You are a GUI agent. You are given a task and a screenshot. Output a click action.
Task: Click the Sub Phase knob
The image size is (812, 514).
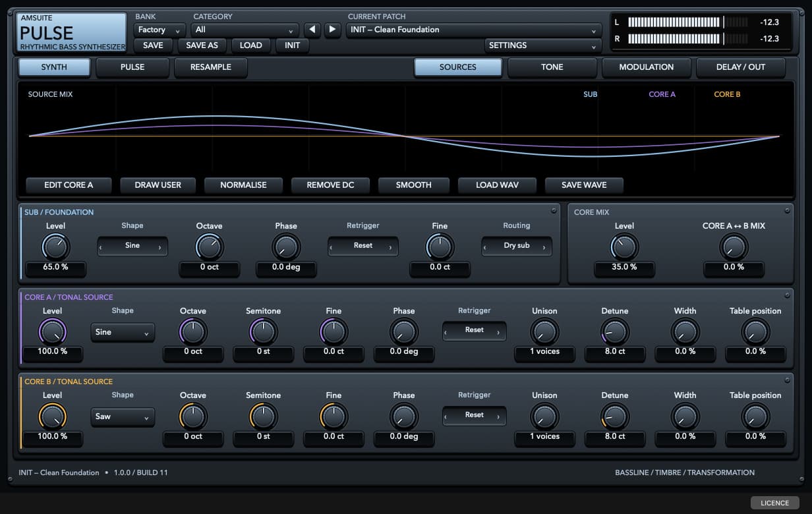pyautogui.click(x=286, y=247)
